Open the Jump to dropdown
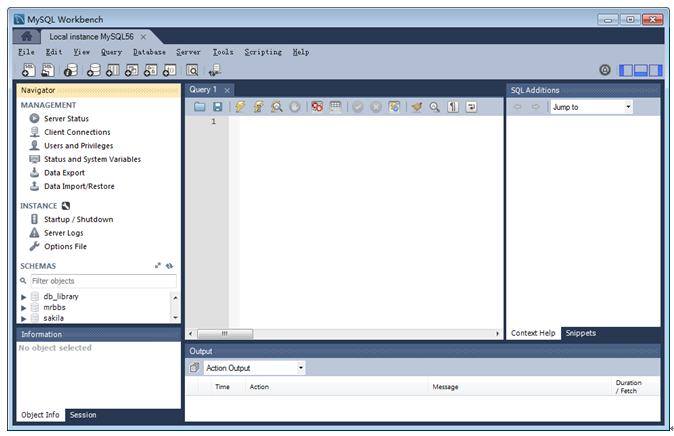Screen dimensions: 674x436 pos(591,107)
